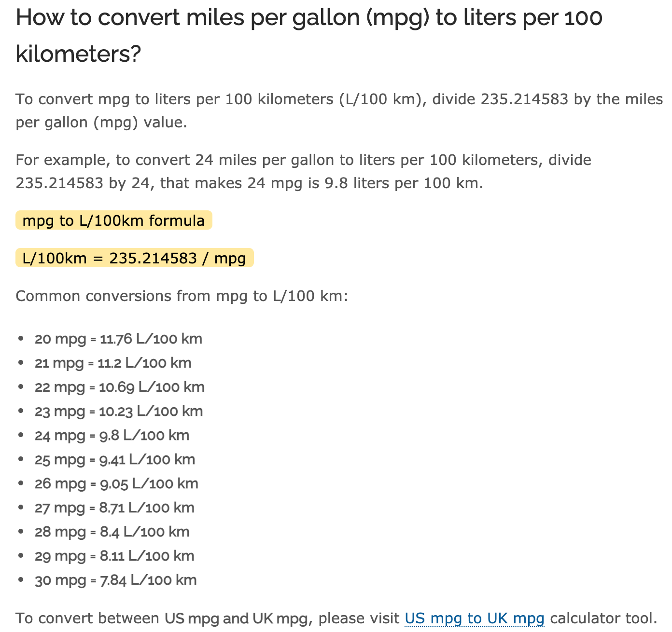Click the '27 mpg = 8.71 L/100 km' list item

(x=114, y=508)
